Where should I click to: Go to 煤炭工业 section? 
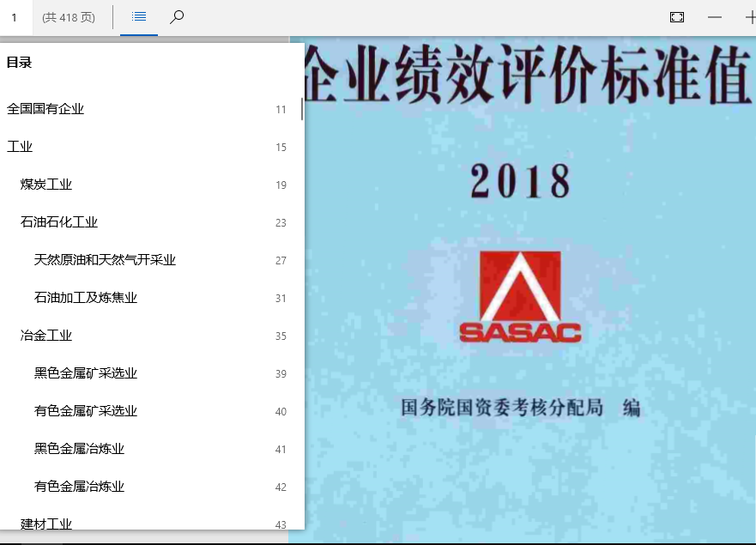46,185
